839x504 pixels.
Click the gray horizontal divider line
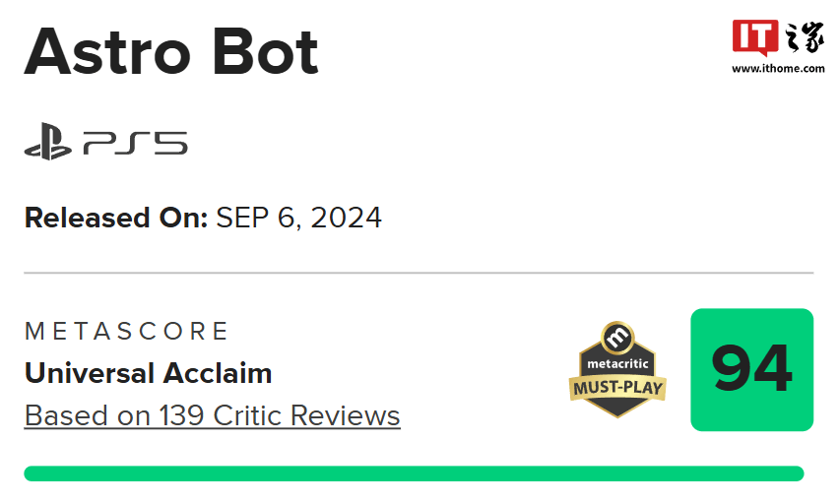419,273
